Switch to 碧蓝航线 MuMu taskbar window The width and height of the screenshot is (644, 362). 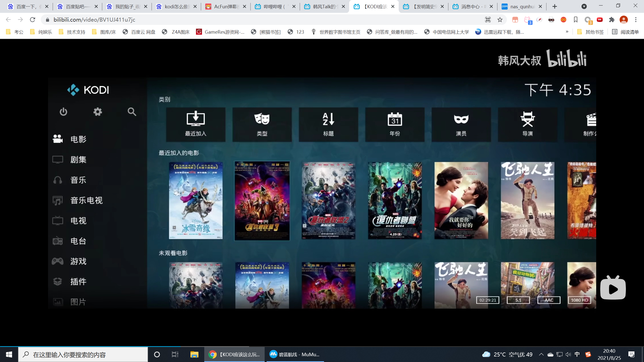tap(295, 354)
